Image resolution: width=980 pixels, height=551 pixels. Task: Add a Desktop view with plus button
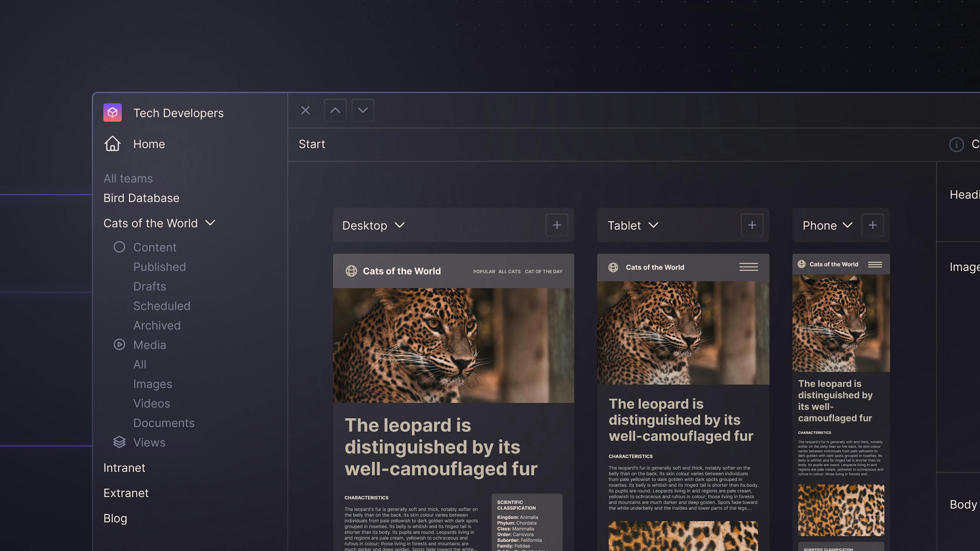[557, 225]
